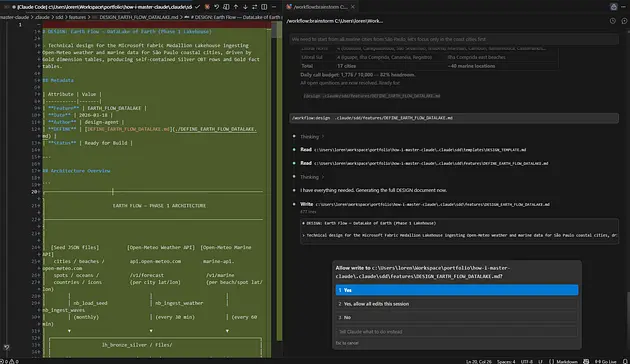Click the previous user prompt about marine cities
Image resolution: width=630 pixels, height=364 pixels.
point(454,39)
